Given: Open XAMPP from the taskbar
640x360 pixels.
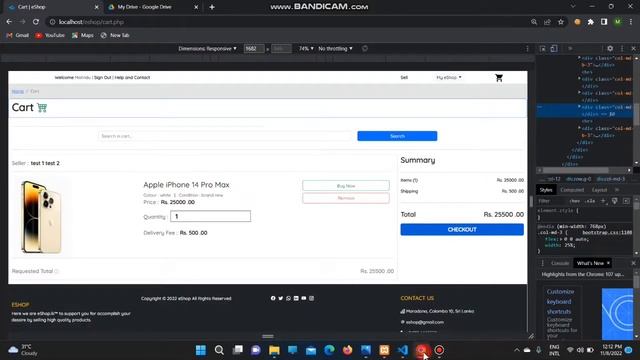Looking at the screenshot, I should click(384, 350).
